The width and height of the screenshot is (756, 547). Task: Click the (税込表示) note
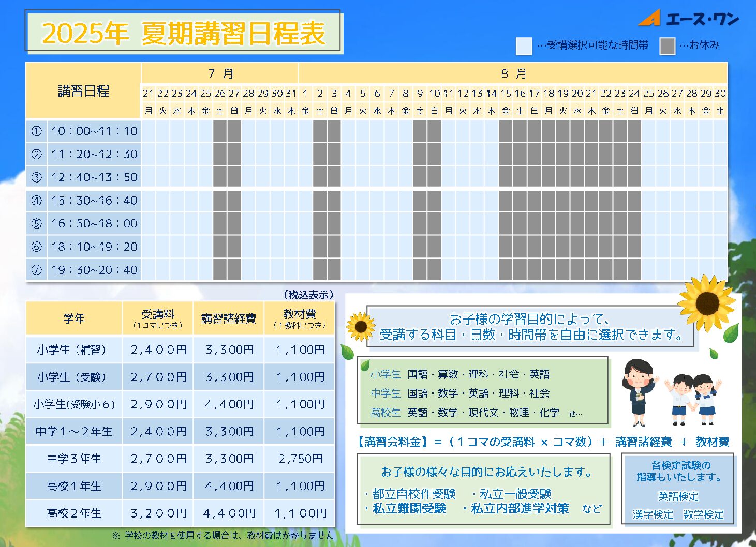point(308,295)
